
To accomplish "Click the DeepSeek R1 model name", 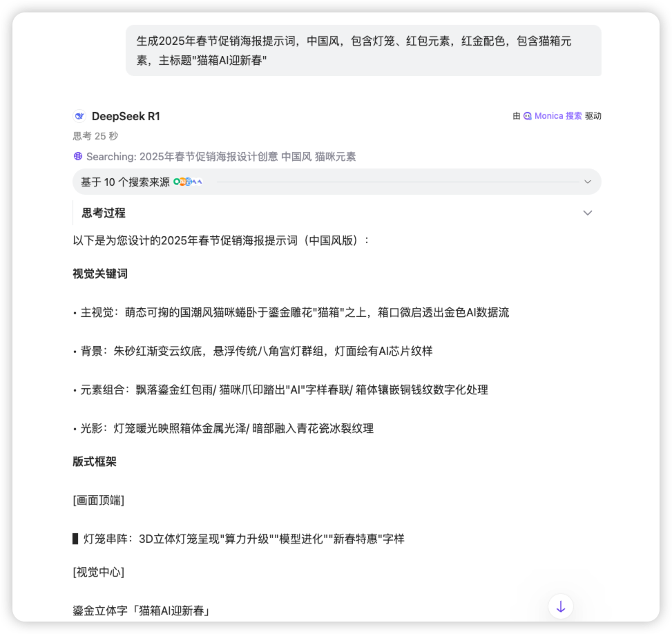I will [126, 116].
